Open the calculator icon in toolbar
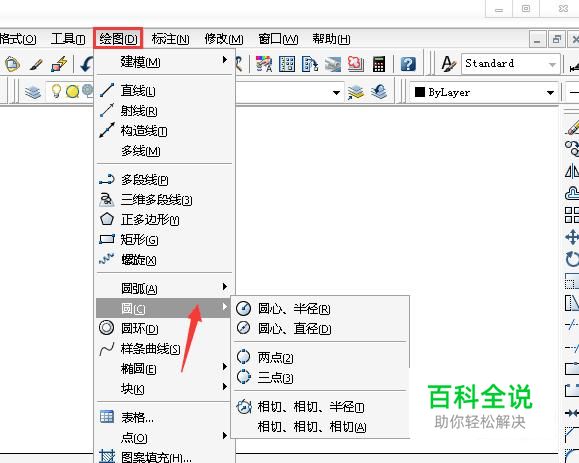 pyautogui.click(x=379, y=64)
